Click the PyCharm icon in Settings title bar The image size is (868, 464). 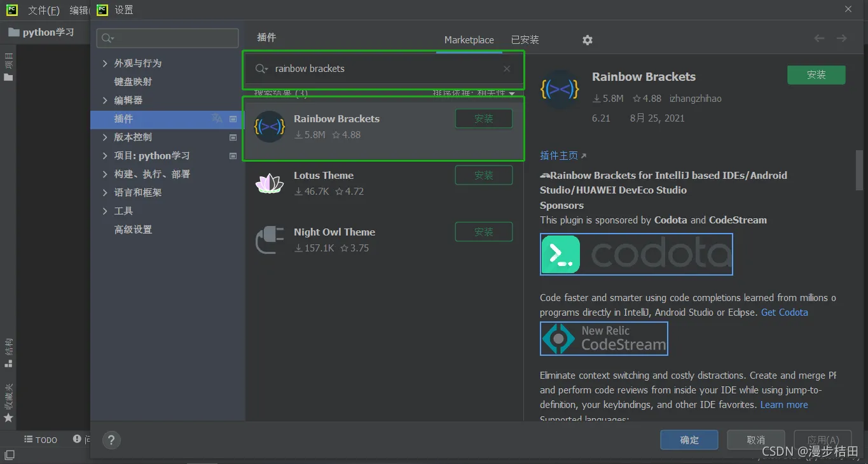point(102,10)
